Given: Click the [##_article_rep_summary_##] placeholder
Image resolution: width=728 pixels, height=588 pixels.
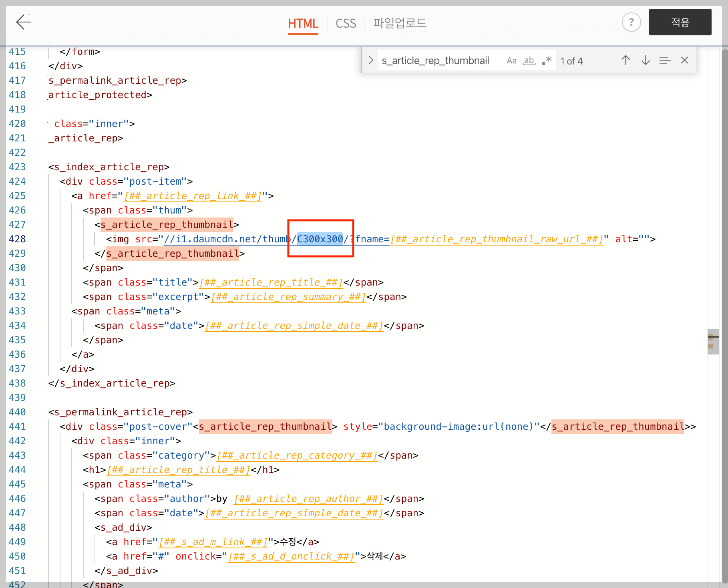Looking at the screenshot, I should point(288,297).
